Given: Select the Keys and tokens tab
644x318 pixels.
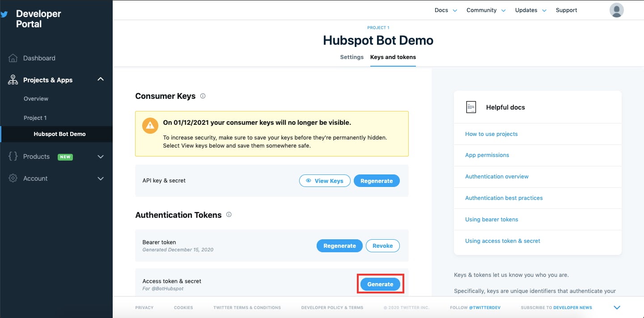Looking at the screenshot, I should (x=393, y=57).
